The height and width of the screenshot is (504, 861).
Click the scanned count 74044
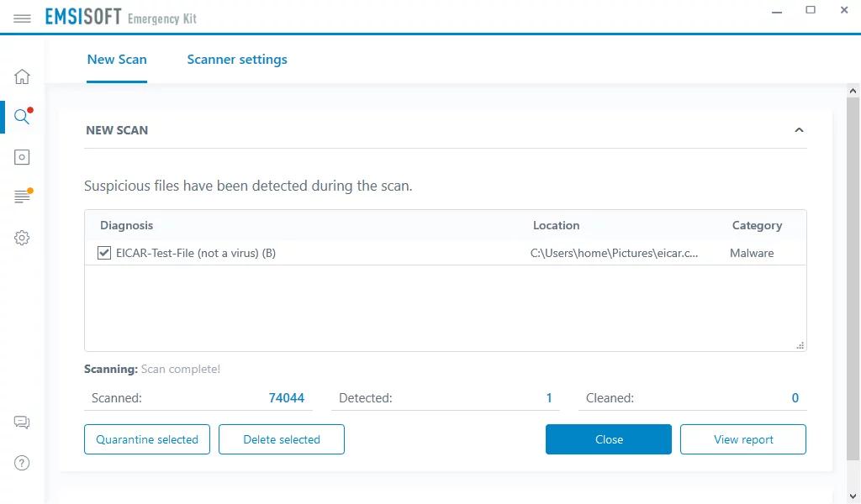pyautogui.click(x=287, y=397)
